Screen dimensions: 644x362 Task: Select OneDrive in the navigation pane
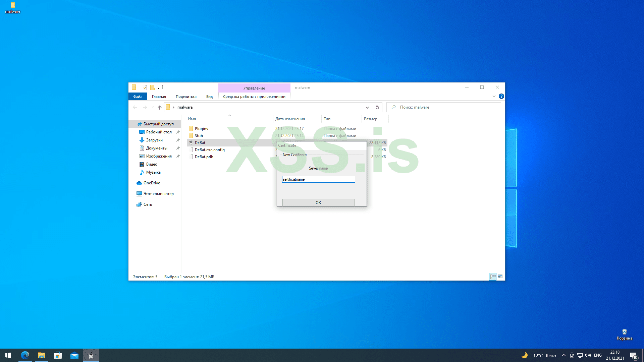(152, 183)
